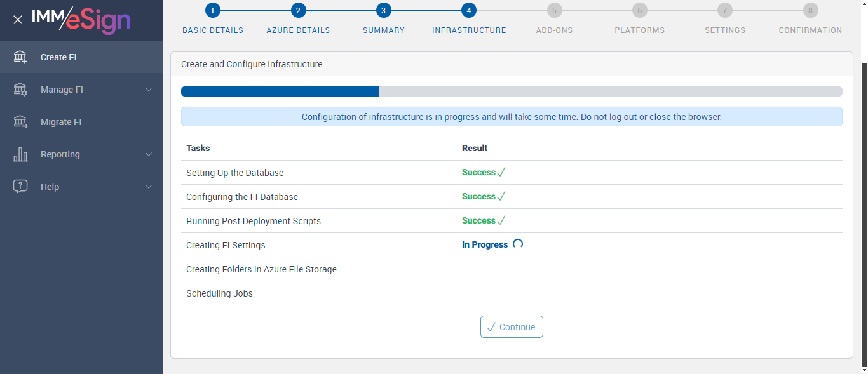Image resolution: width=868 pixels, height=374 pixels.
Task: Select the Setting Up the Database task
Action: point(235,173)
